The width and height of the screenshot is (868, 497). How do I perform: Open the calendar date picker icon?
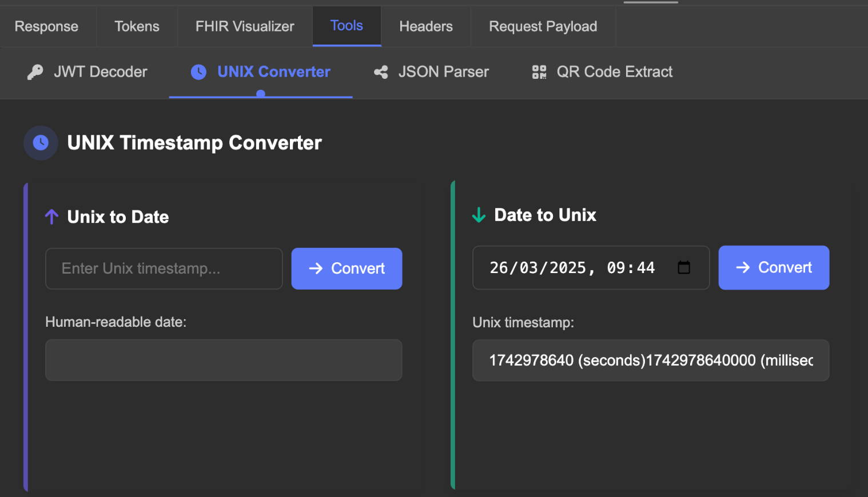point(684,267)
